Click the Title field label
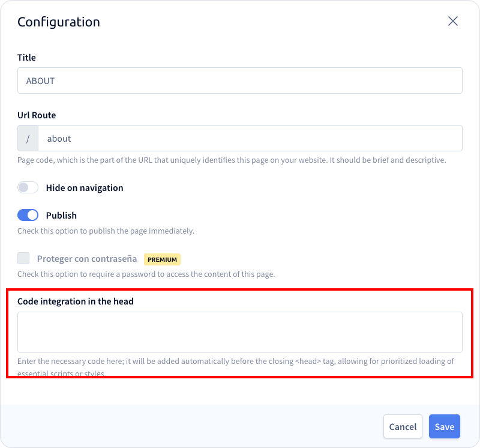The width and height of the screenshot is (480, 448). pos(26,58)
